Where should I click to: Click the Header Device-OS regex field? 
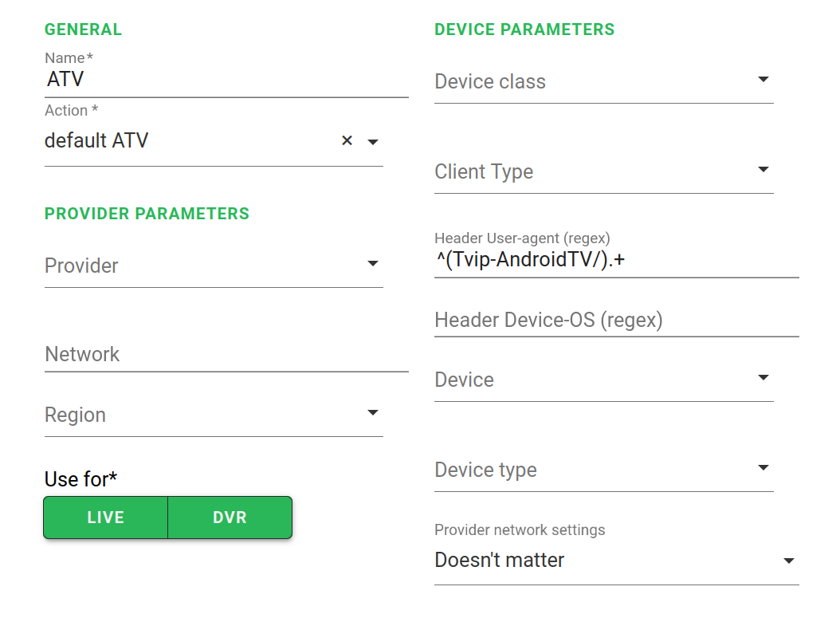pyautogui.click(x=616, y=321)
